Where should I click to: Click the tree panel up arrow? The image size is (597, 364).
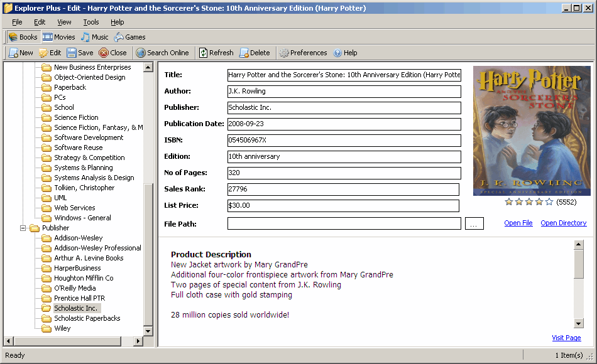pos(148,67)
